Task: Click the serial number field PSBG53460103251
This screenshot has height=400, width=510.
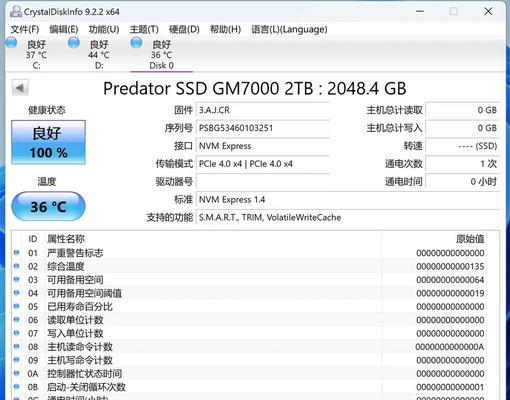Action: 263,128
